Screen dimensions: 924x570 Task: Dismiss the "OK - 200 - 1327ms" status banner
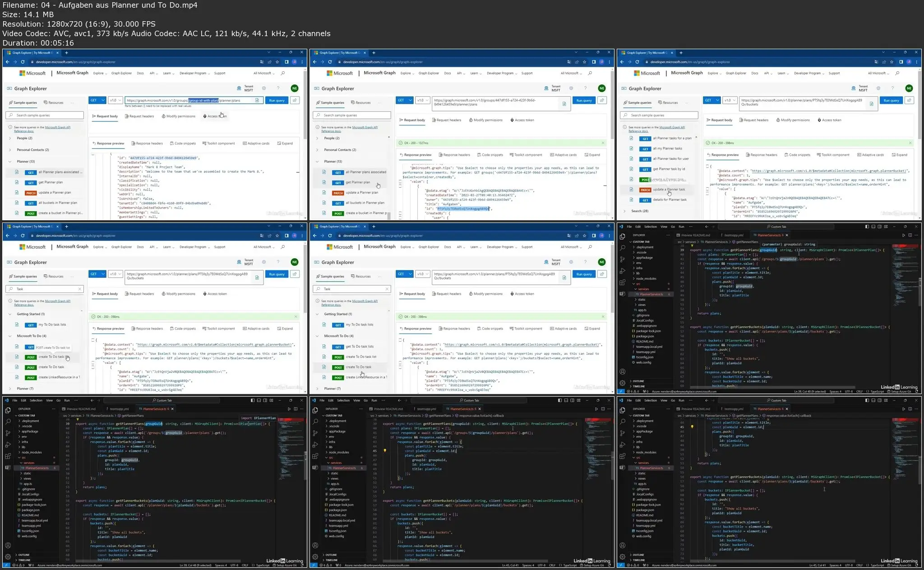603,143
